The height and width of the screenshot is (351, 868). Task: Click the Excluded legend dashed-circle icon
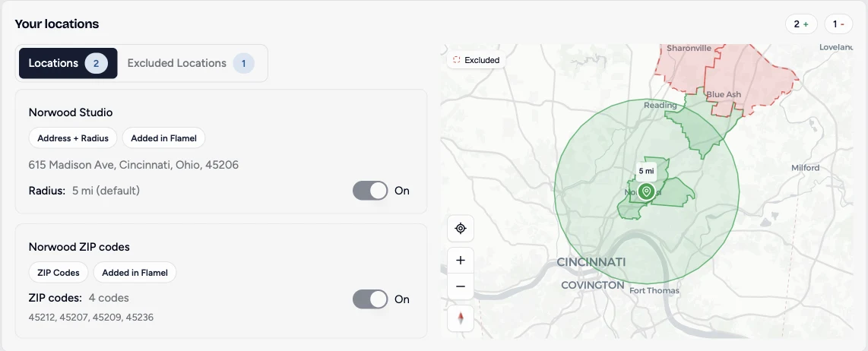457,60
